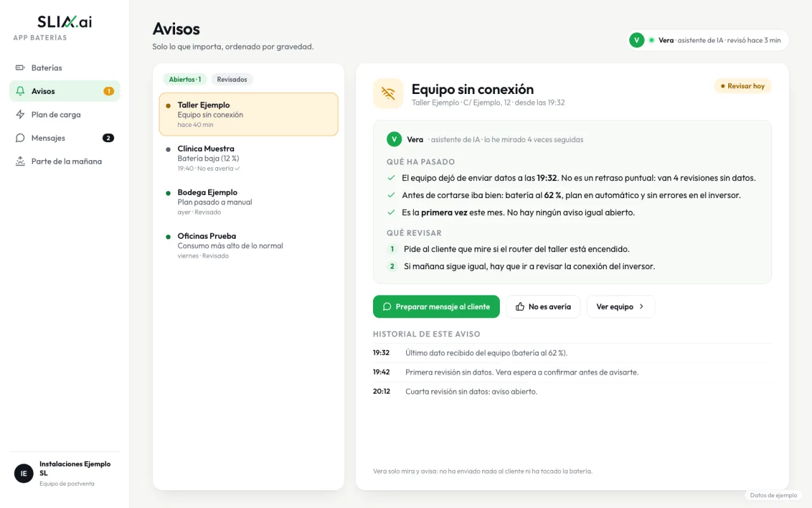Click the green V avatar in top status pill
The image size is (812, 508).
637,40
